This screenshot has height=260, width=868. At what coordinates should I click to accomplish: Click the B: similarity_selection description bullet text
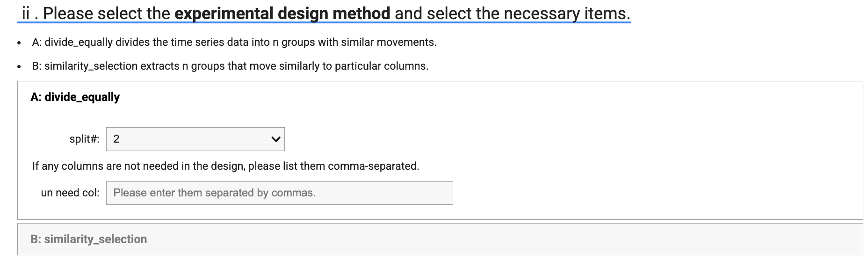(x=230, y=66)
